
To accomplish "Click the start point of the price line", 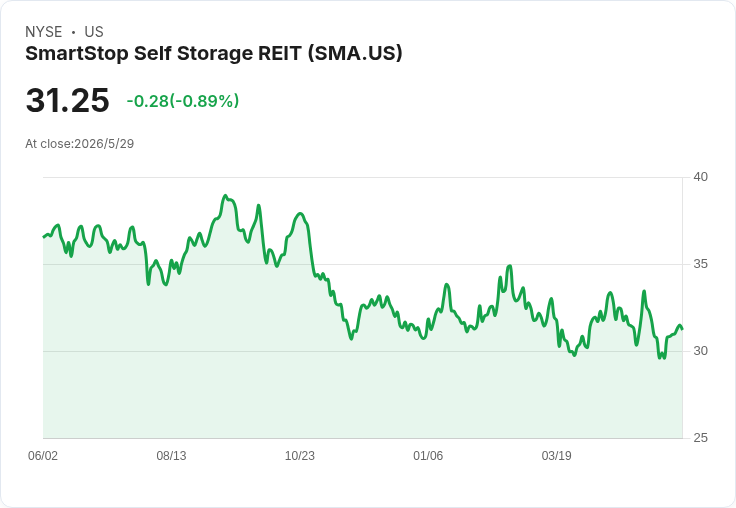I will point(44,237).
